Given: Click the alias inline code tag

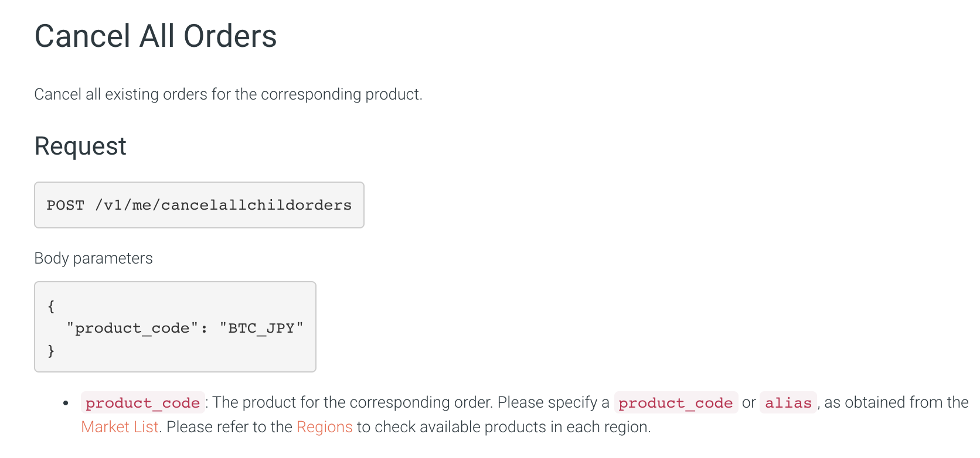Looking at the screenshot, I should click(788, 403).
